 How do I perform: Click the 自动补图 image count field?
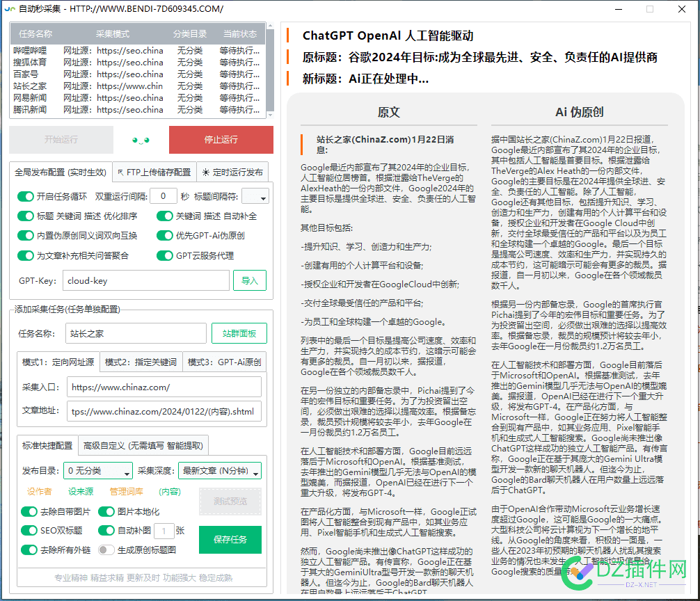[164, 531]
